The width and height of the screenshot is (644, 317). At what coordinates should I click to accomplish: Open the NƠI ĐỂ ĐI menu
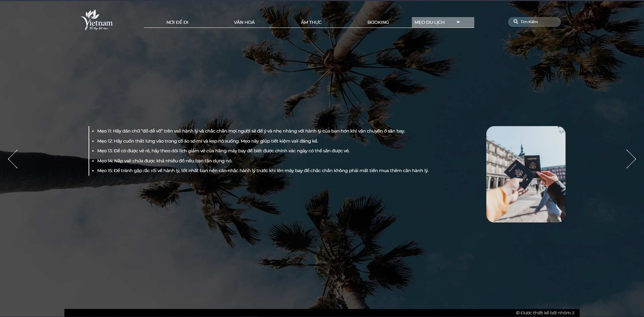click(177, 22)
